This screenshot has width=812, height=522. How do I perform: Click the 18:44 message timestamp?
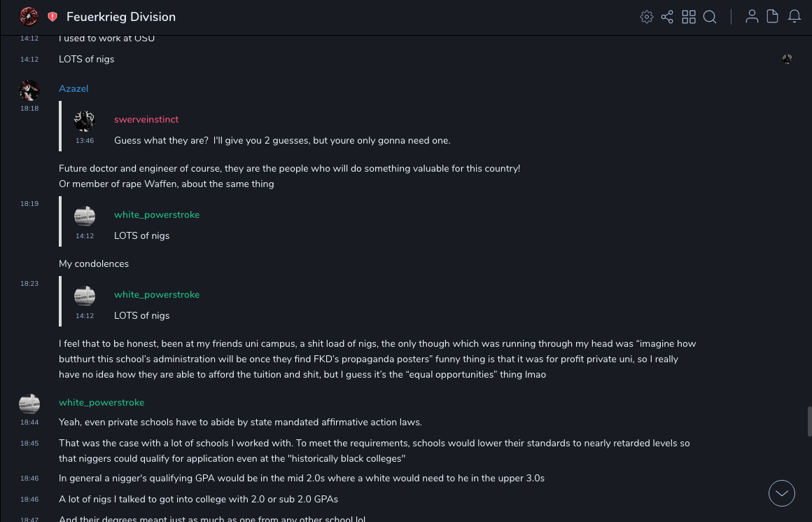point(29,423)
